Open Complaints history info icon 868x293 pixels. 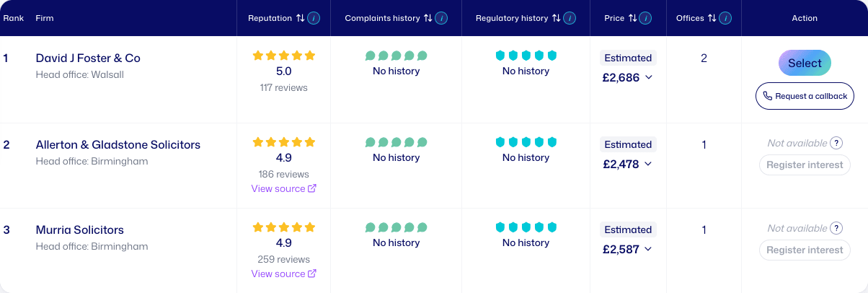[441, 18]
